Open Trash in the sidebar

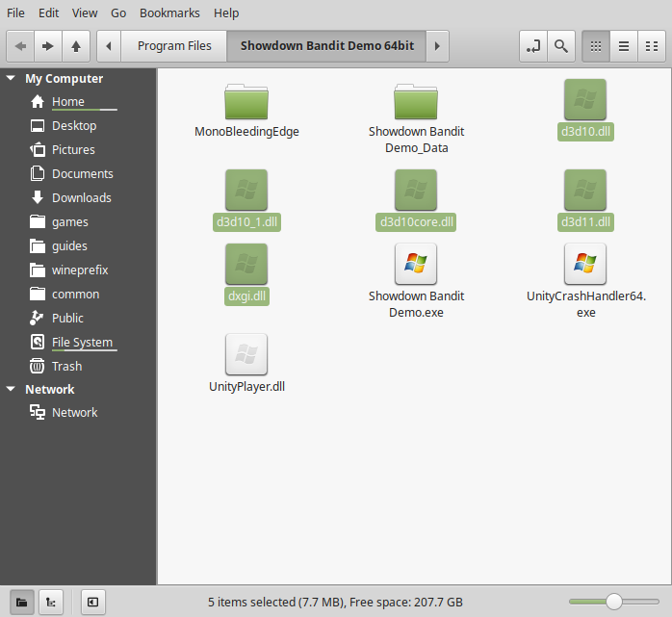point(78,366)
